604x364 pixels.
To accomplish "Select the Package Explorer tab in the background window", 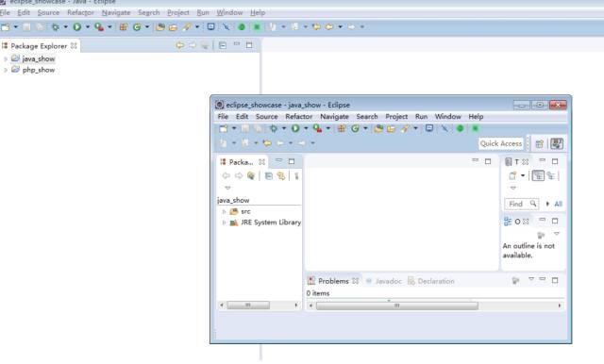I will [x=40, y=46].
